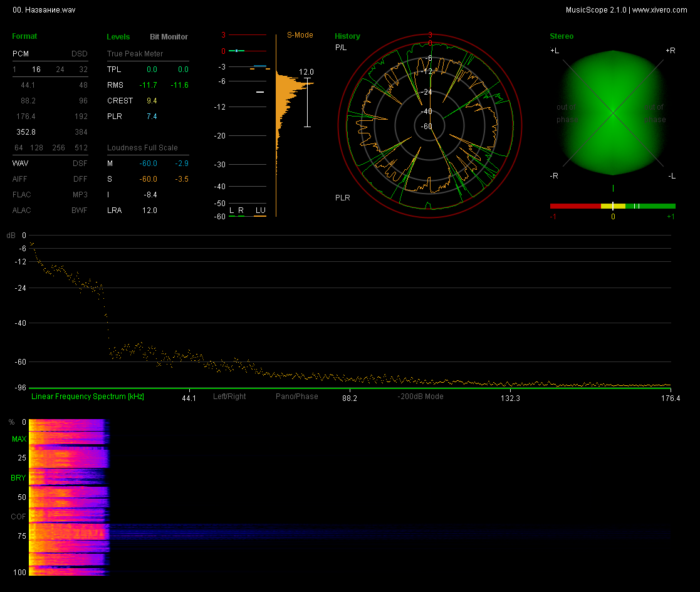Click the PLR value 7.4
700x592 pixels.
coord(152,117)
